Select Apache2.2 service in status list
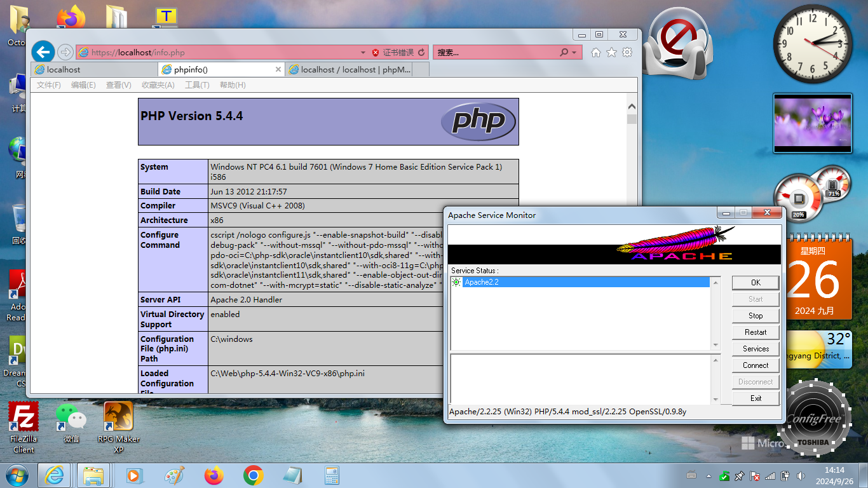 (x=580, y=282)
